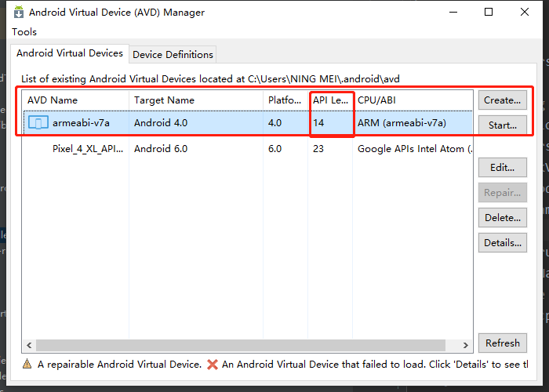Click the API Level column header
Image resolution: width=549 pixels, height=392 pixels.
tap(330, 100)
